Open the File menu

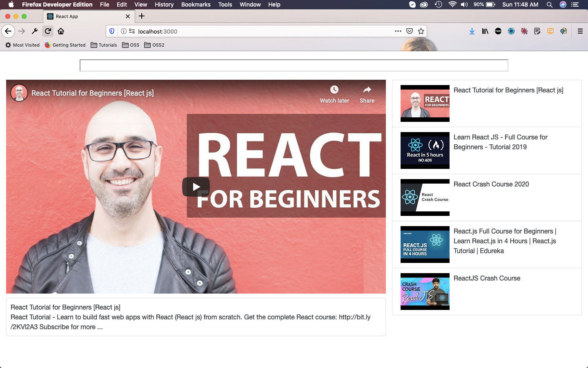pos(105,4)
